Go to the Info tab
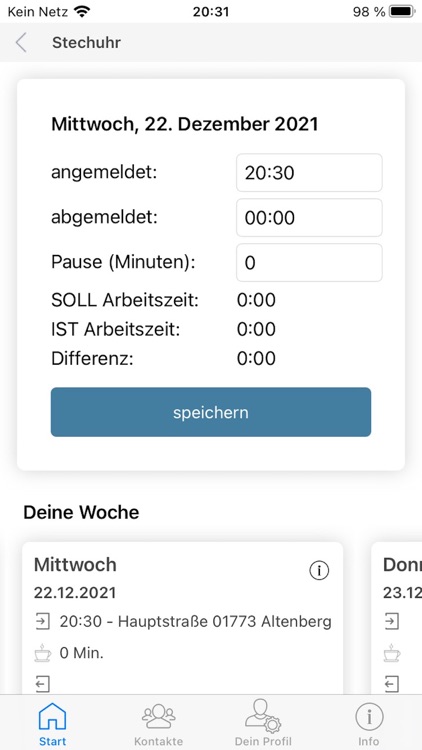 tap(369, 723)
